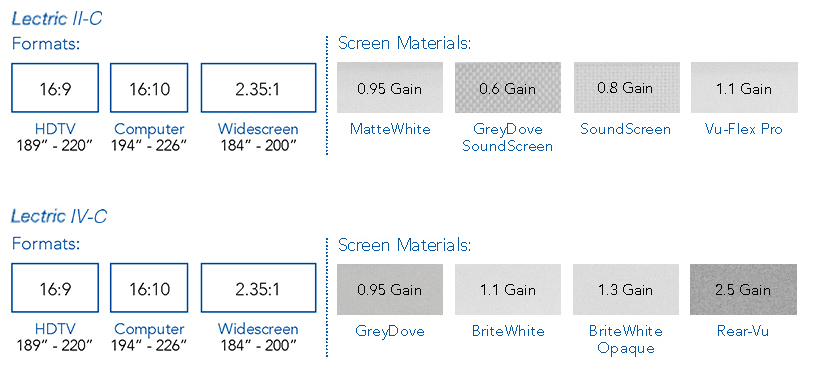Select the 16:10 format box under Lectric II-C

(x=149, y=88)
